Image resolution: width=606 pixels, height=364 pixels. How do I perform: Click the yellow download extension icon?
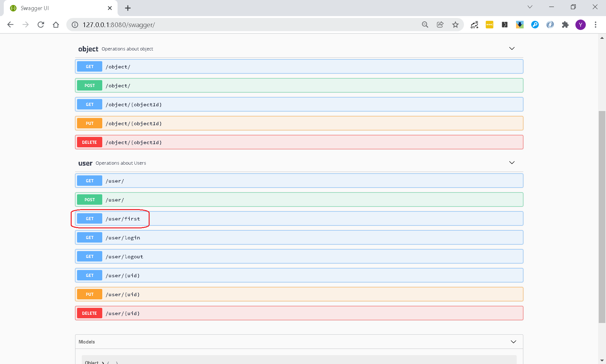coord(520,25)
